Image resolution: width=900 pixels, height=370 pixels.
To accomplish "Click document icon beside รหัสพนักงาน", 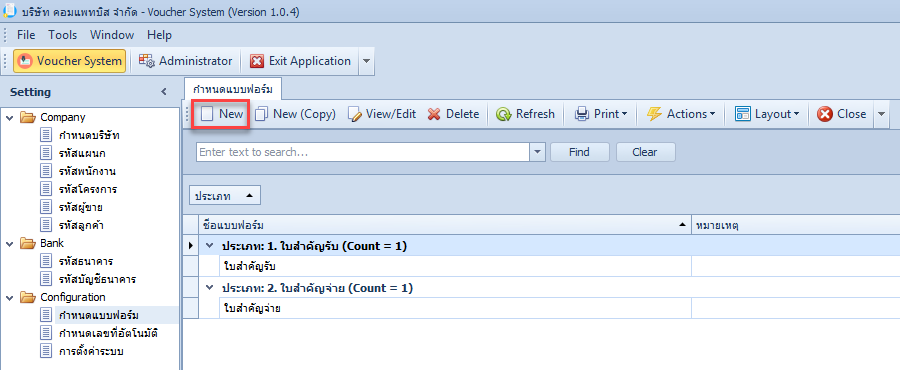I will tap(46, 171).
